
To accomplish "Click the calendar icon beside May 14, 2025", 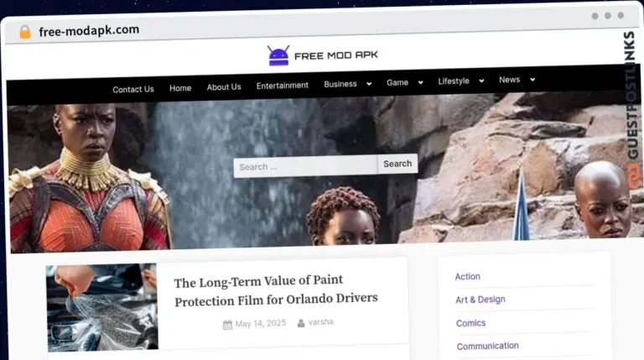I will (x=227, y=325).
